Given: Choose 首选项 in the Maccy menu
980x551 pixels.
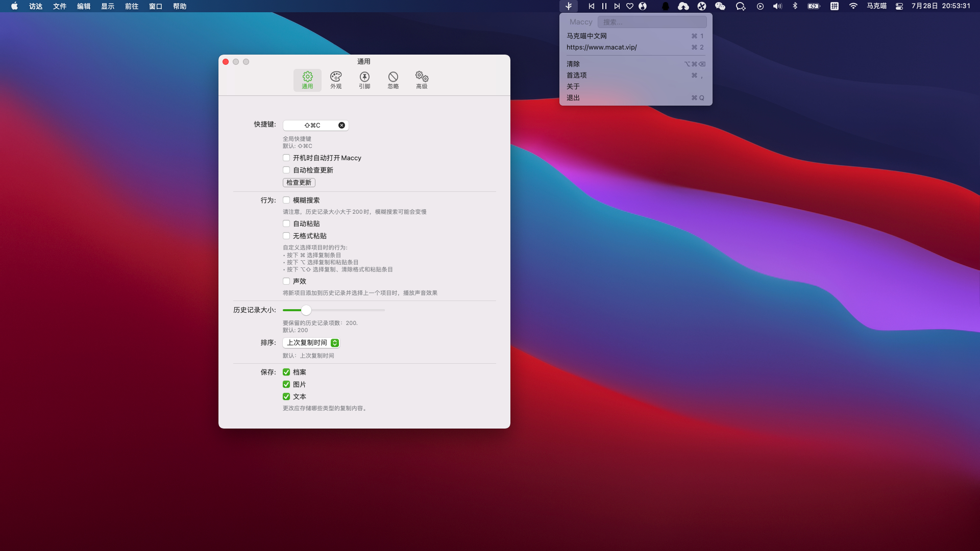Looking at the screenshot, I should [x=577, y=75].
